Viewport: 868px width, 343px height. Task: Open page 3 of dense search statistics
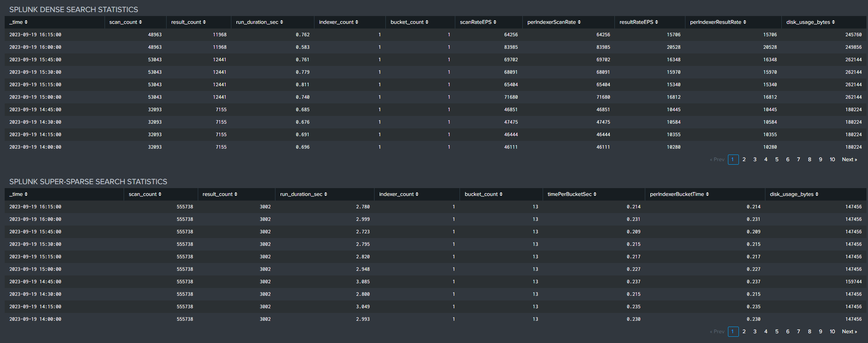pyautogui.click(x=755, y=160)
